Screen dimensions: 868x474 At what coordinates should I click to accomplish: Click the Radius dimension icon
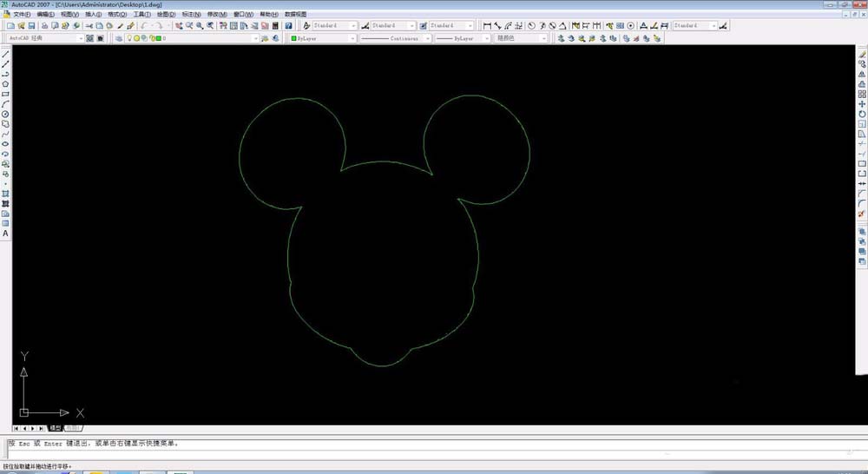pos(531,26)
